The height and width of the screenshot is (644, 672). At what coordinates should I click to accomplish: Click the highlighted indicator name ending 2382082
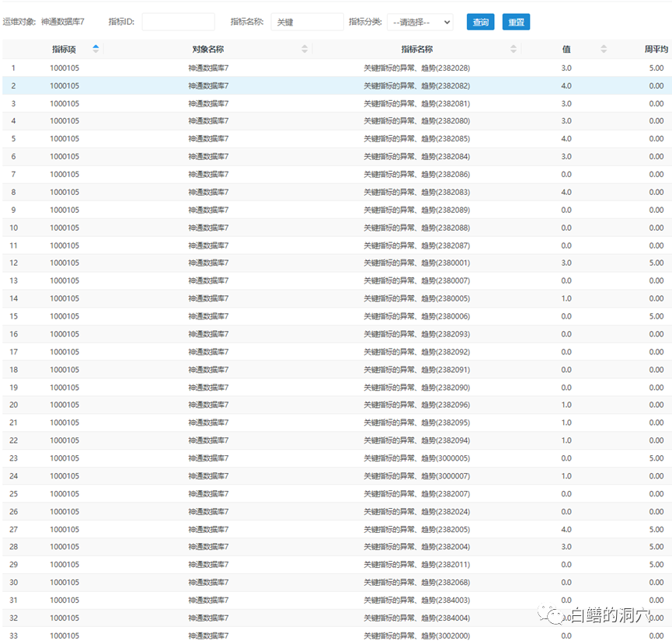click(416, 86)
